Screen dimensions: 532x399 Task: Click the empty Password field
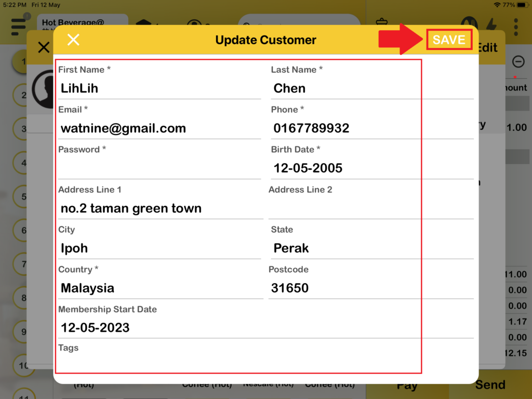pos(159,168)
